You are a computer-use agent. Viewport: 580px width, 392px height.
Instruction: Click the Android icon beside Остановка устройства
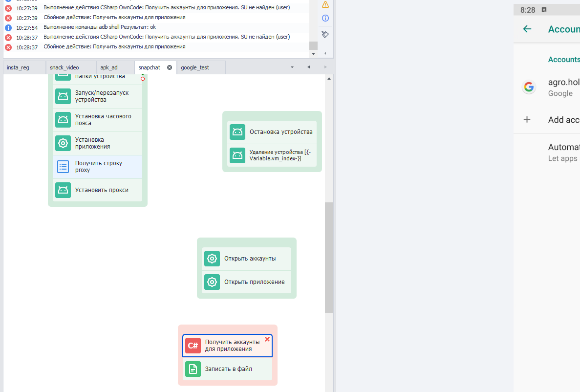pyautogui.click(x=237, y=132)
